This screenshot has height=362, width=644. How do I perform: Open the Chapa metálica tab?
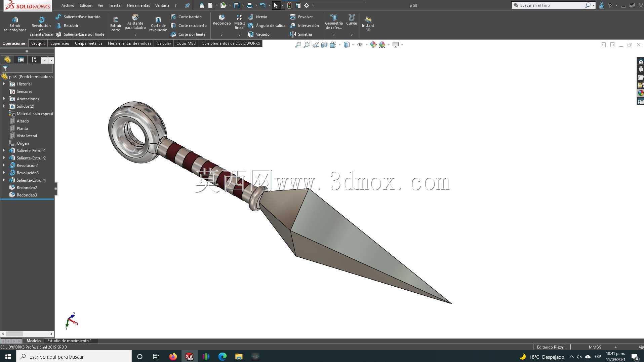point(88,43)
